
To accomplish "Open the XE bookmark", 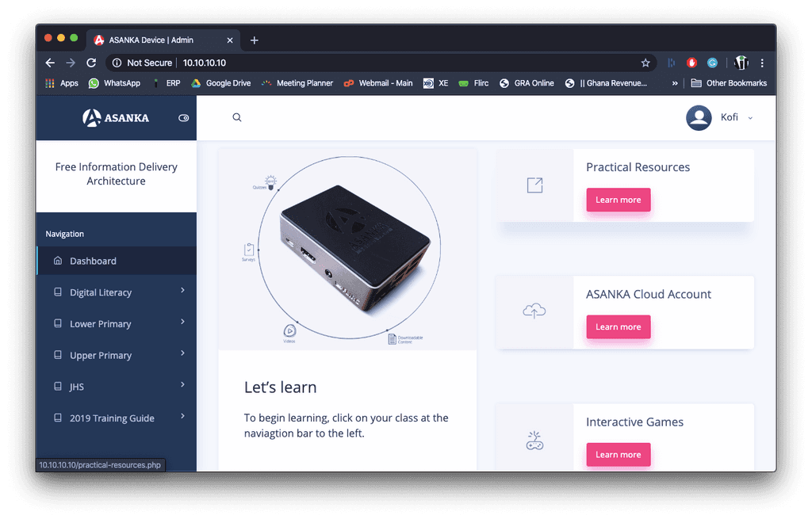I will click(435, 83).
